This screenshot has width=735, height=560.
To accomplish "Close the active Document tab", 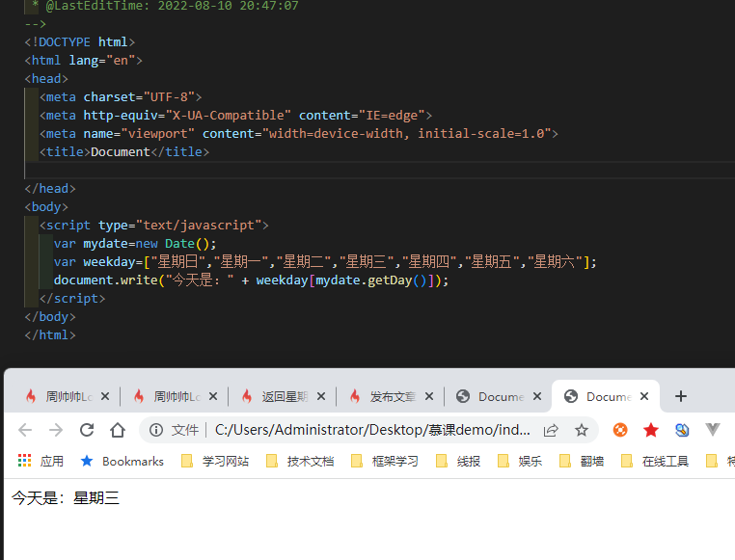I will point(644,396).
